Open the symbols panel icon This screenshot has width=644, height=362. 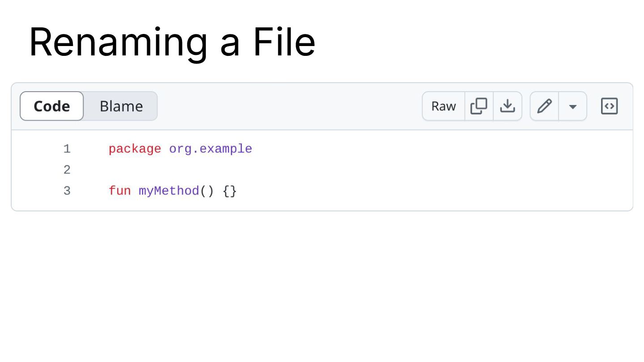click(609, 106)
